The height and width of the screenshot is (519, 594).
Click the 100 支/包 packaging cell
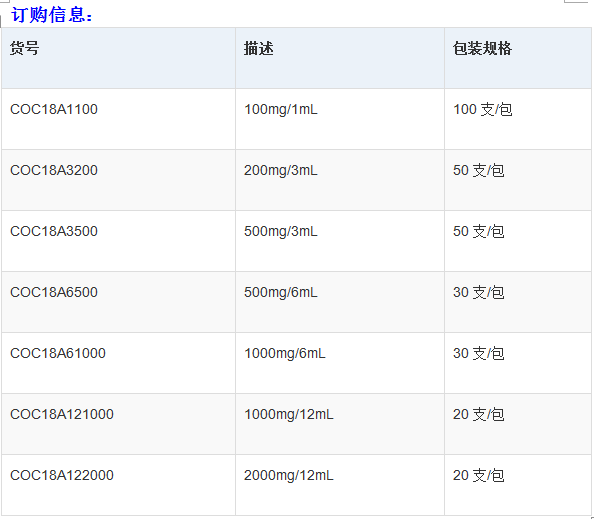pyautogui.click(x=518, y=119)
